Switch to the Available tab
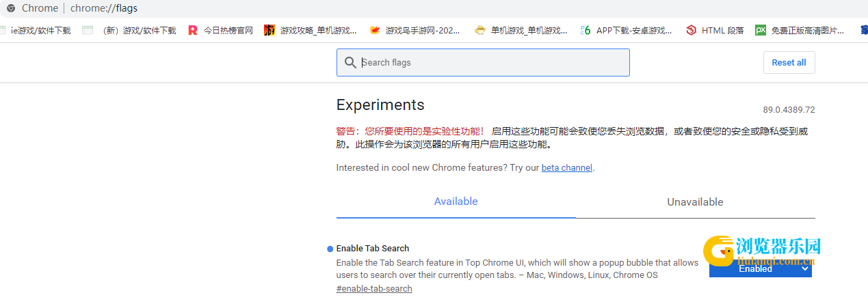This screenshot has width=868, height=306. (x=456, y=201)
